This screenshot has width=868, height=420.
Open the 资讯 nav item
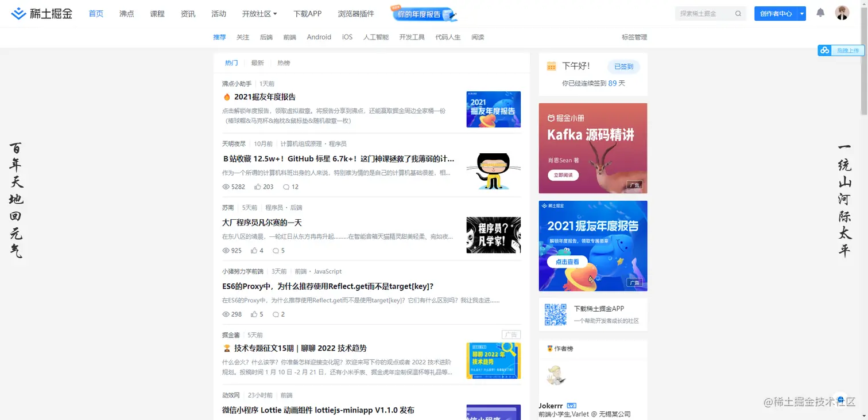point(188,14)
